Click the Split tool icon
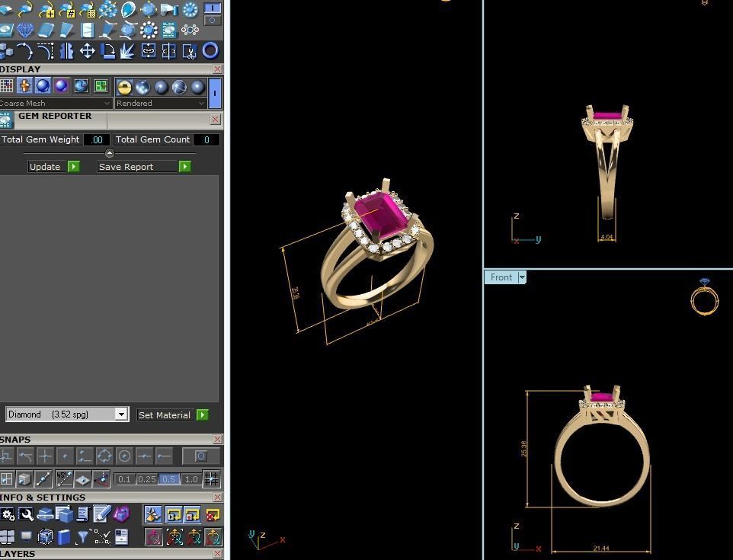The width and height of the screenshot is (733, 560). point(168,51)
